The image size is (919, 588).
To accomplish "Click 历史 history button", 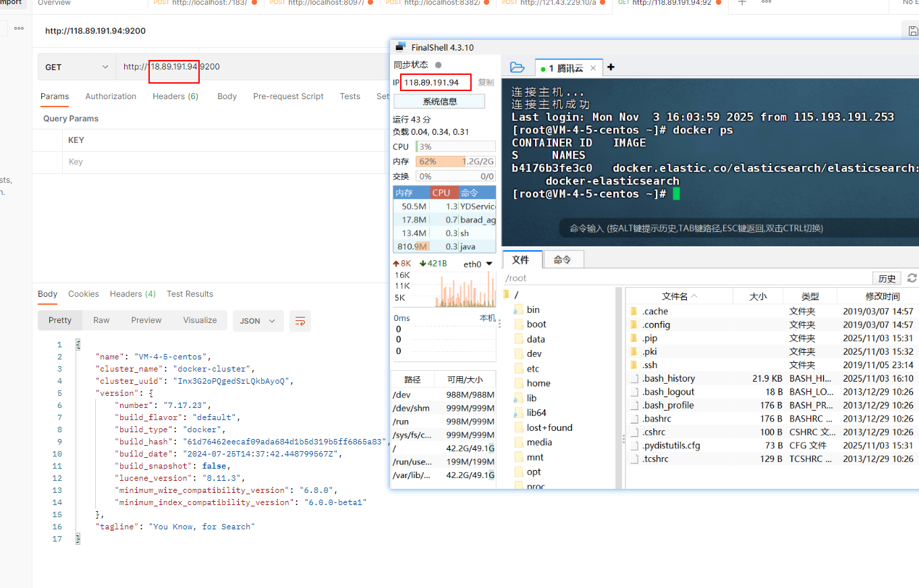I will pyautogui.click(x=887, y=278).
